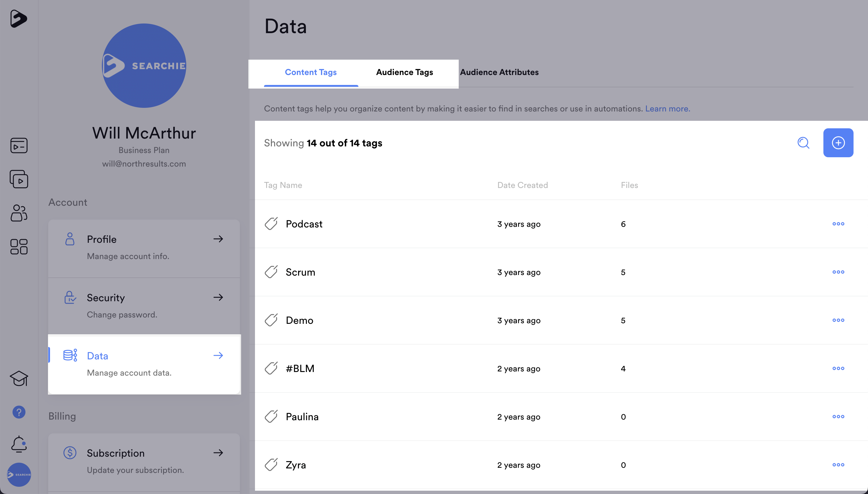This screenshot has width=868, height=494.
Task: Click the Learn more link
Action: (x=667, y=108)
